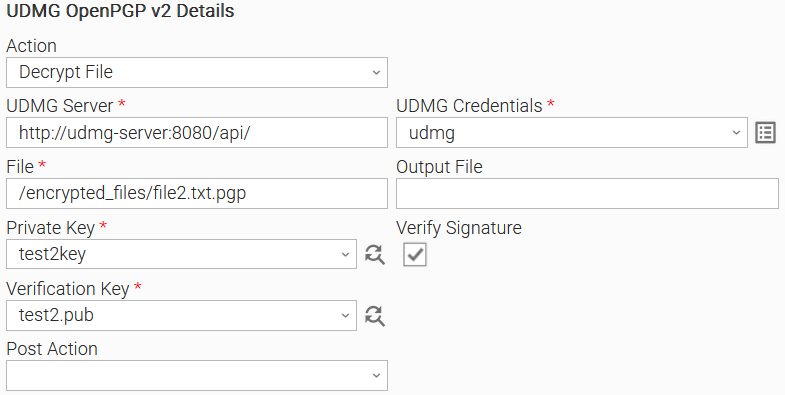
Task: Expand the empty Post Action dropdown
Action: pos(197,375)
